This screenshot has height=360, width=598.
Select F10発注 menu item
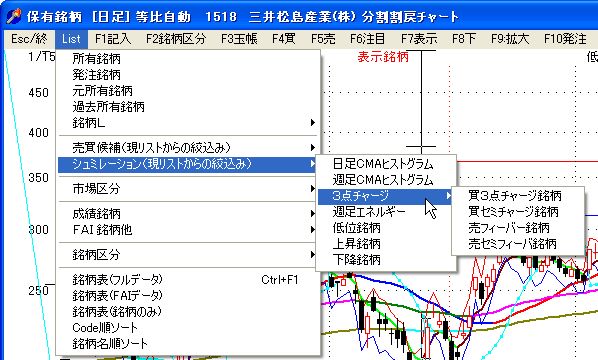[565, 39]
